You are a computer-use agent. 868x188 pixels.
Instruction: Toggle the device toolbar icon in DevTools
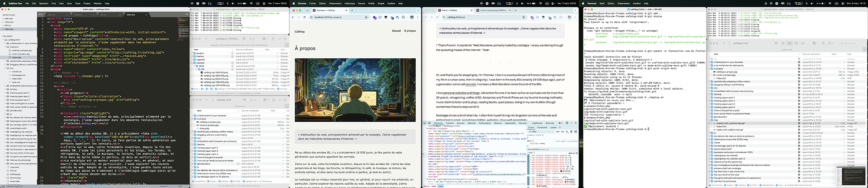coord(430,123)
